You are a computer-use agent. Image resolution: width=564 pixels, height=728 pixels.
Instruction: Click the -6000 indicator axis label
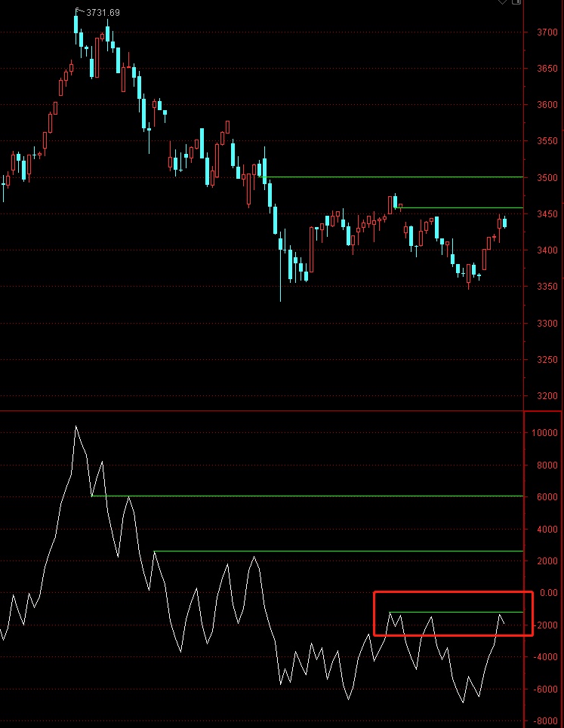(545, 690)
